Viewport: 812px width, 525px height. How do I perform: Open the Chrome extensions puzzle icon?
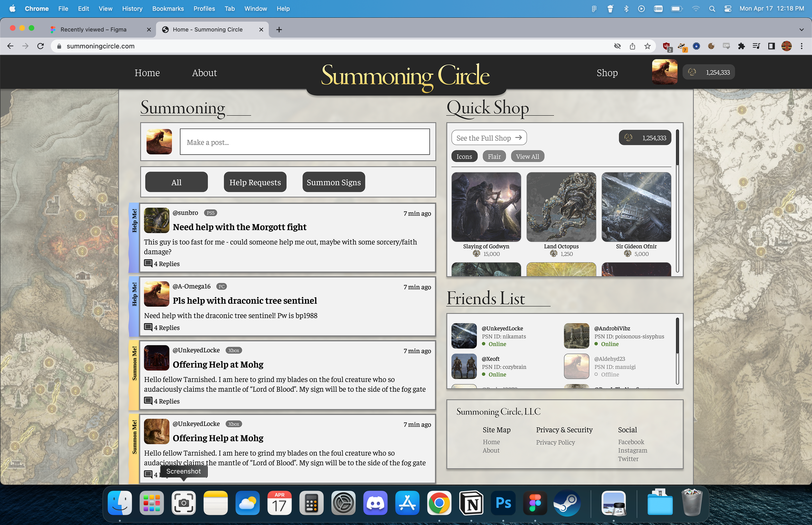(741, 46)
